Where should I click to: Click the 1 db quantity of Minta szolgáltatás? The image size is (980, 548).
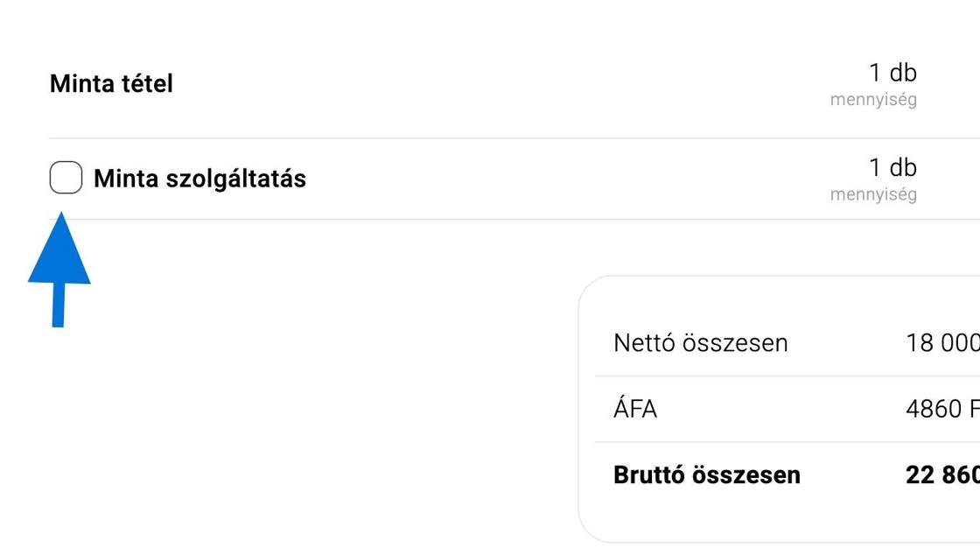(x=892, y=167)
